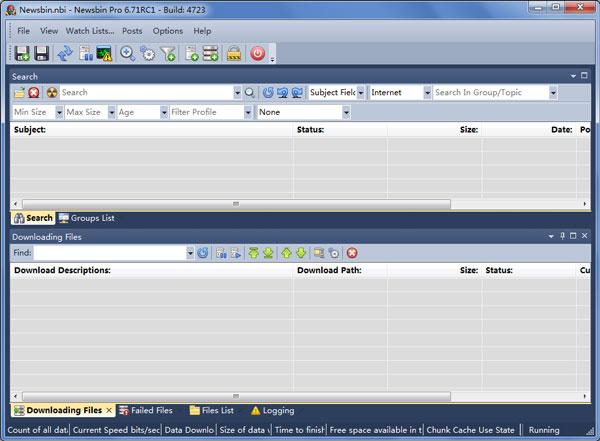Click the funnel add filter icon
Viewport: 600px width, 441px height.
pyautogui.click(x=168, y=53)
